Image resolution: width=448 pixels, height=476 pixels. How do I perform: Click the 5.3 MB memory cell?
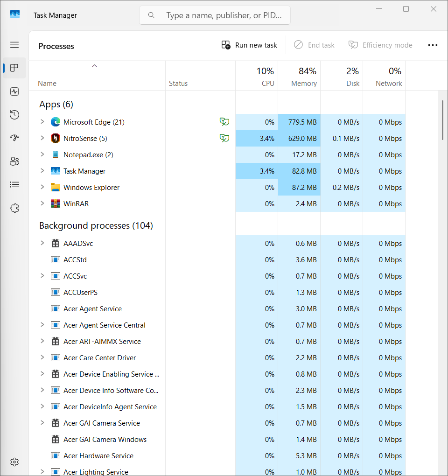point(299,455)
